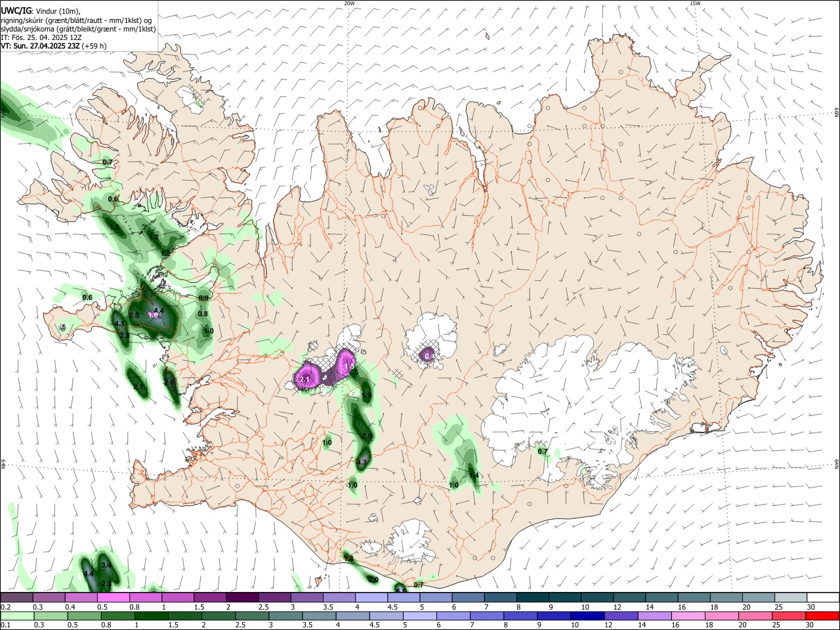Viewport: 840px width, 630px height.
Task: Click the 3.4 rainfall value over the sea
Action: [x=107, y=565]
